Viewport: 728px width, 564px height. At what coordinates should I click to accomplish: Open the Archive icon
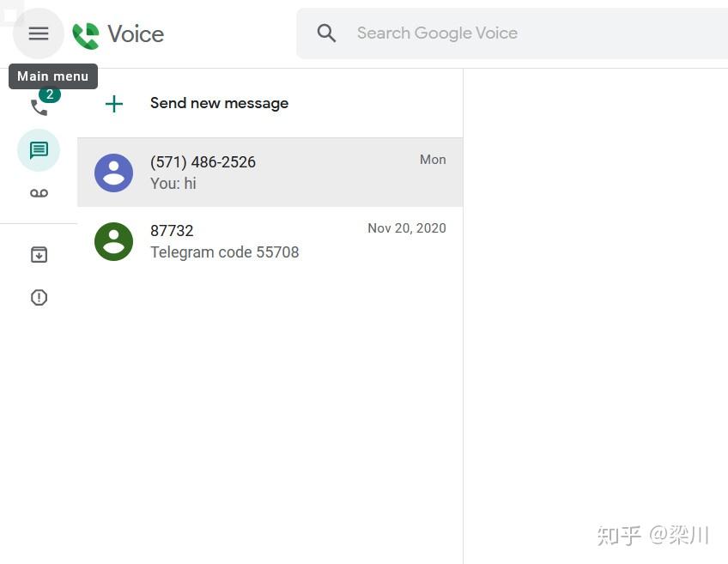pos(39,254)
